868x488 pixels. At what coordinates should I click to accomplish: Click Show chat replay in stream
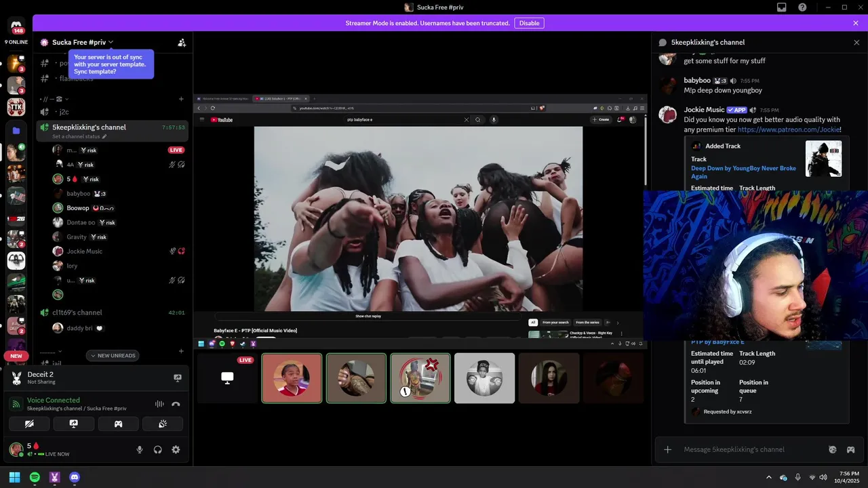(x=368, y=316)
